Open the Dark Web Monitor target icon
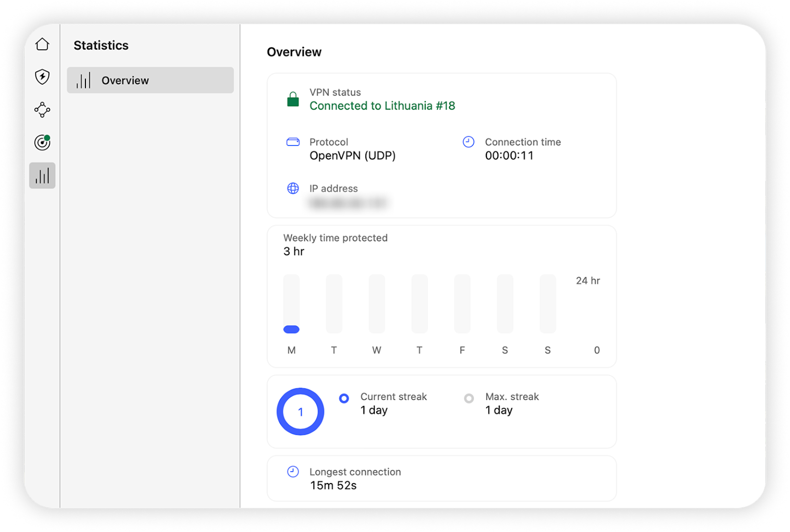790x532 pixels. coord(42,143)
